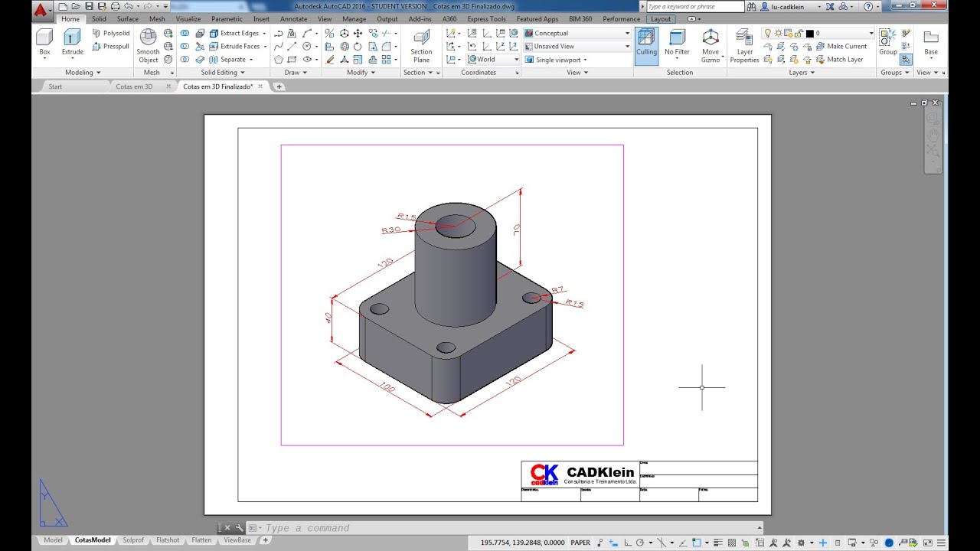980x551 pixels.
Task: Add a new layout with plus button
Action: [x=266, y=540]
